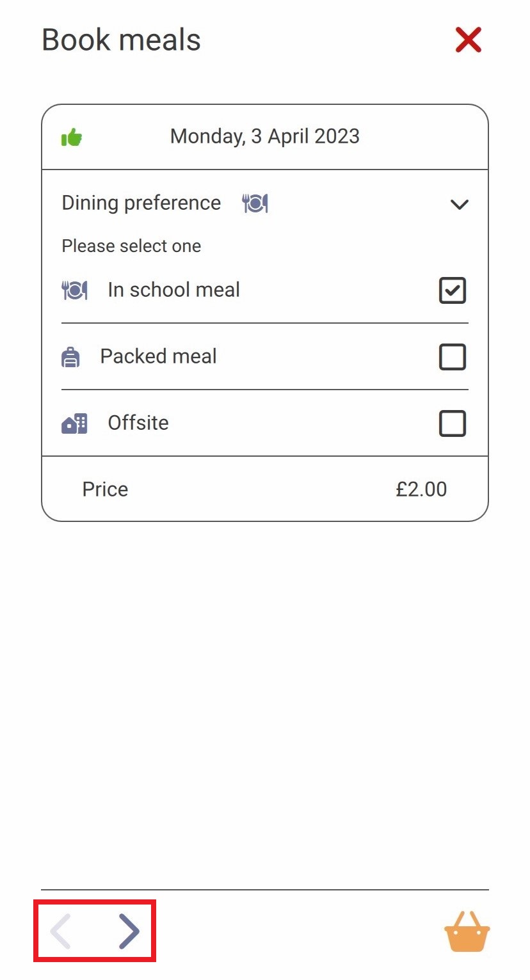Click the £2.00 price value
This screenshot has height=980, width=530.
pos(421,489)
